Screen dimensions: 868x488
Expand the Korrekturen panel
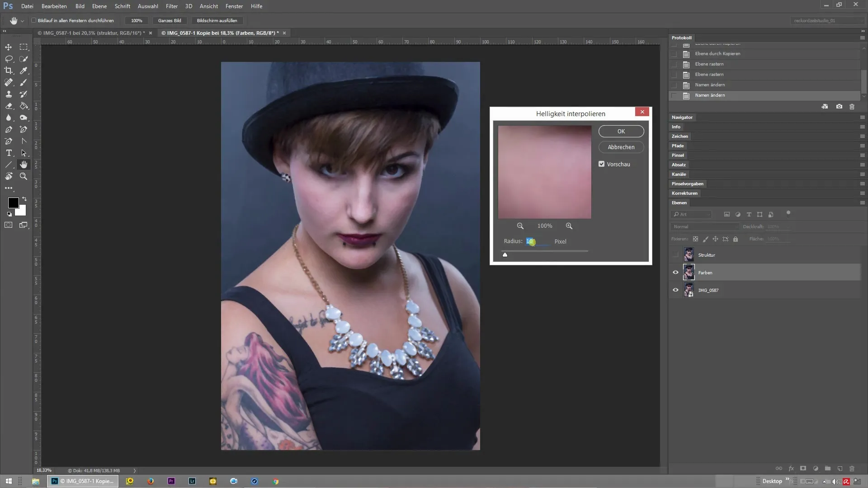tap(685, 193)
